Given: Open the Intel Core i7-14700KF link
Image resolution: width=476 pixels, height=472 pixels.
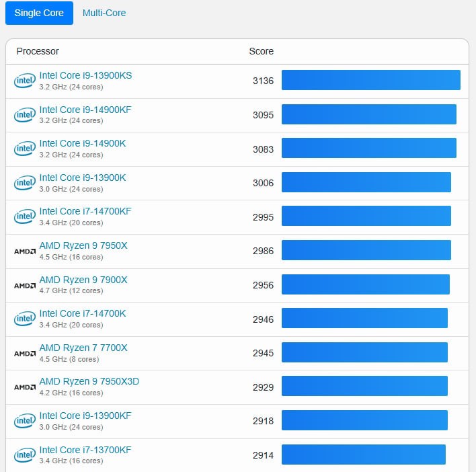Looking at the screenshot, I should (x=85, y=211).
